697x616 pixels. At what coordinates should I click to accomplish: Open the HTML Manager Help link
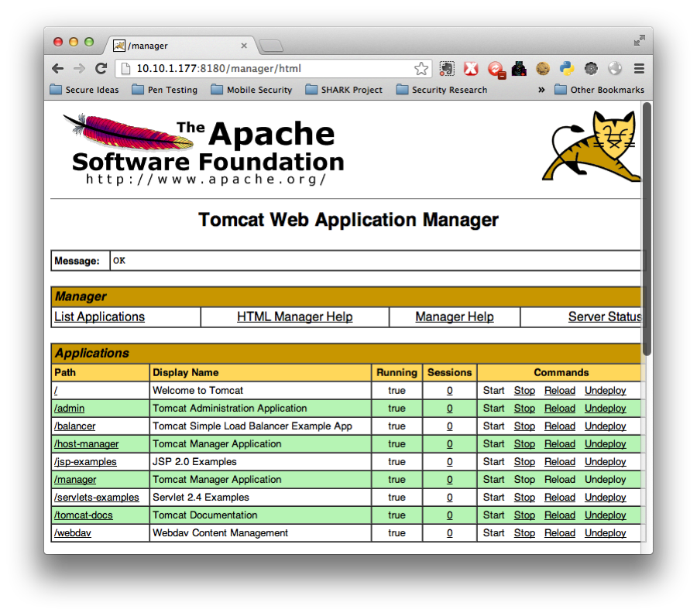click(x=295, y=317)
